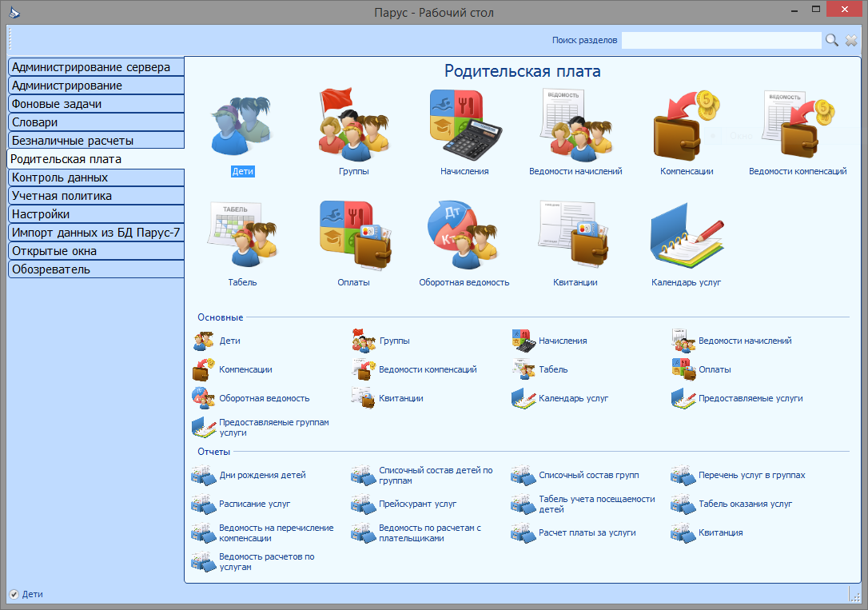The image size is (868, 610).
Task: Click the toolbar drag handle at top left
Action: (x=10, y=40)
